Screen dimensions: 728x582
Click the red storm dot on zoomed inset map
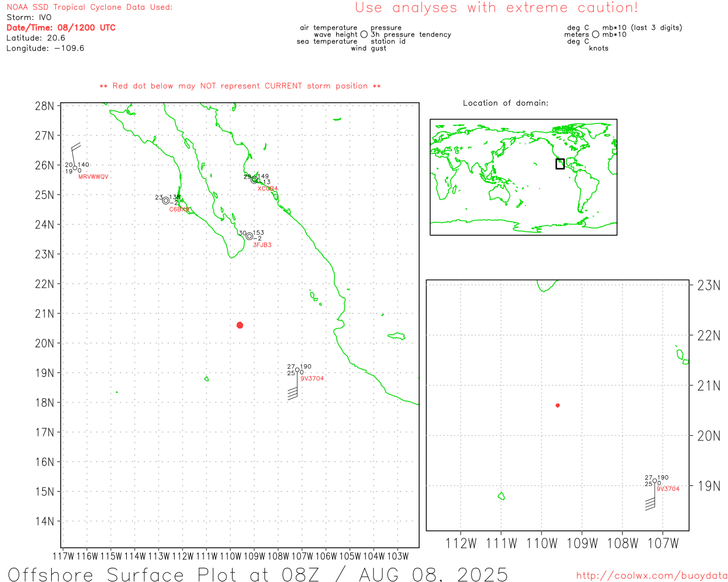557,405
